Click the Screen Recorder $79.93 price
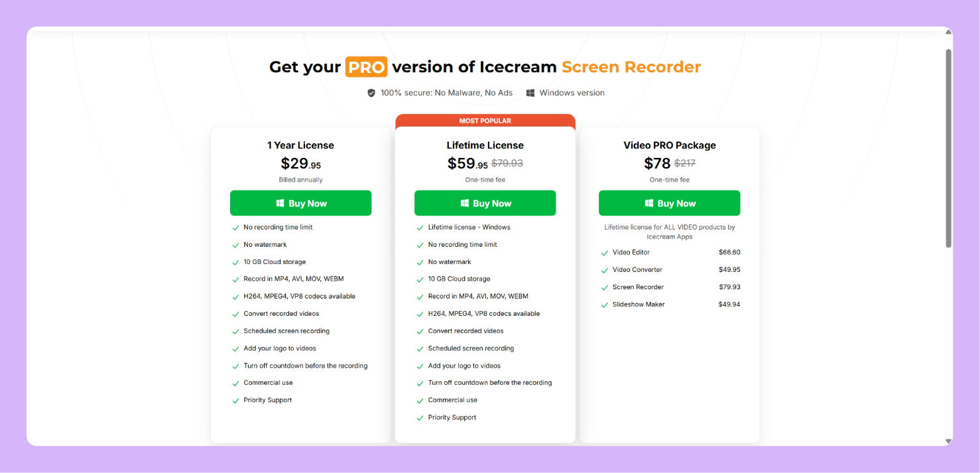The width and height of the screenshot is (980, 473). (729, 287)
